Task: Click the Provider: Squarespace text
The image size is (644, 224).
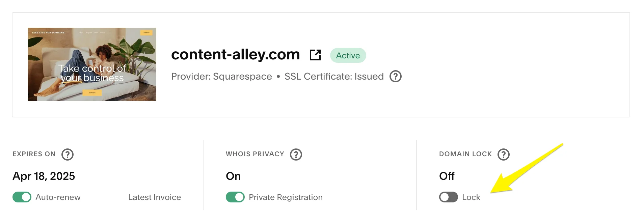Action: tap(221, 77)
